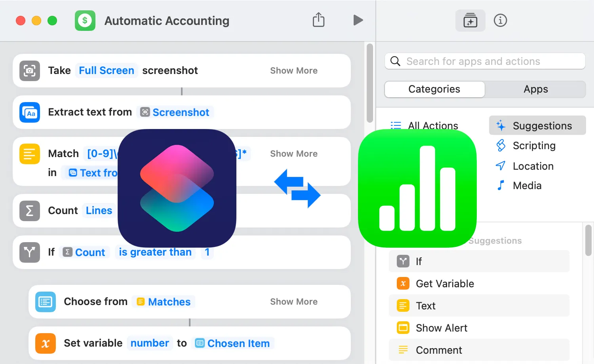Click the Take Screenshot camera icon
The height and width of the screenshot is (364, 594).
pos(29,70)
